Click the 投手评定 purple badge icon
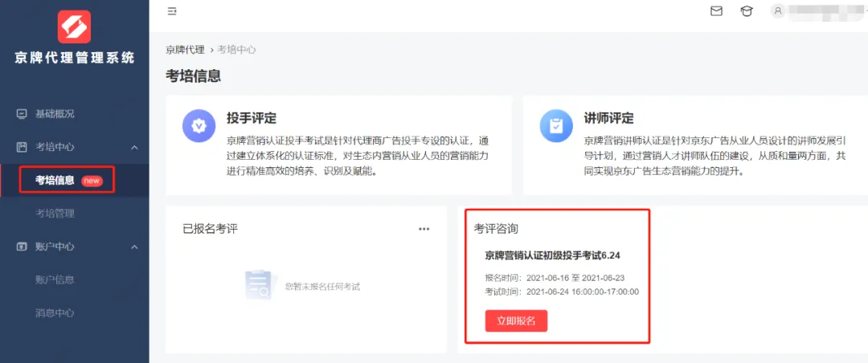 [199, 127]
